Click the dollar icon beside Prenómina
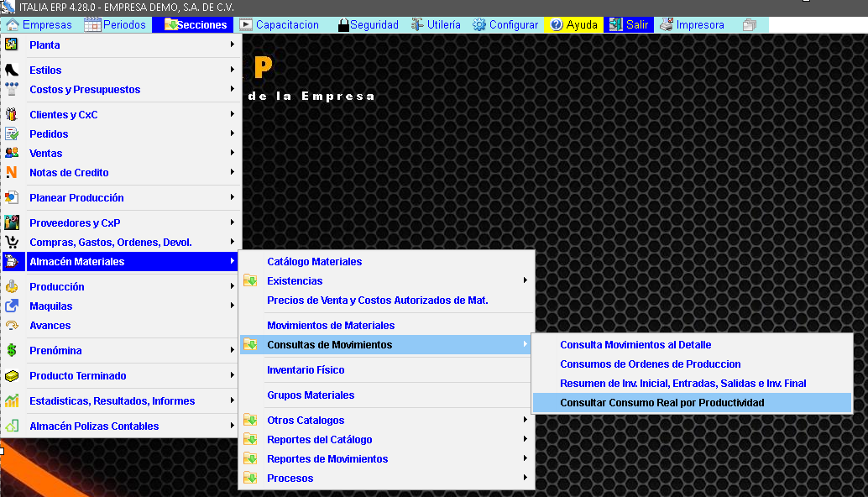868x497 pixels. coord(12,351)
